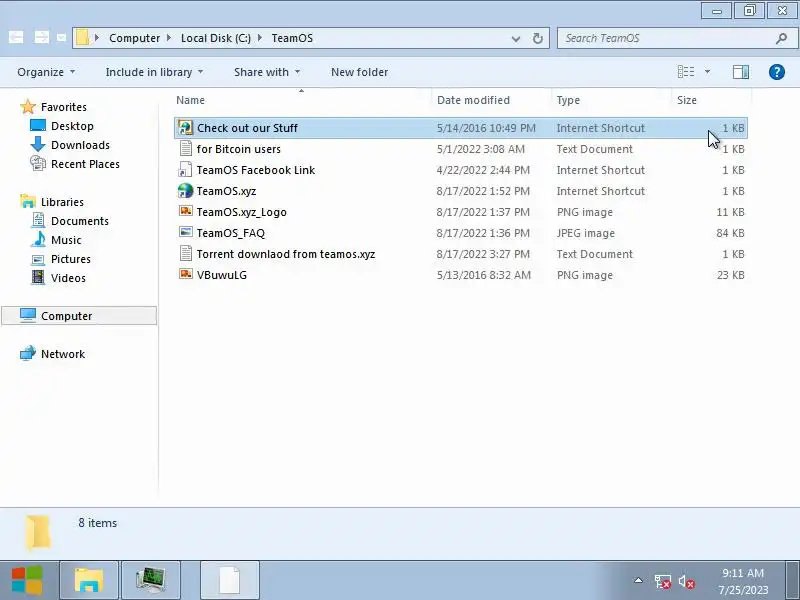Open Recent Places in Favorites
Viewport: 800px width, 600px height.
[85, 164]
